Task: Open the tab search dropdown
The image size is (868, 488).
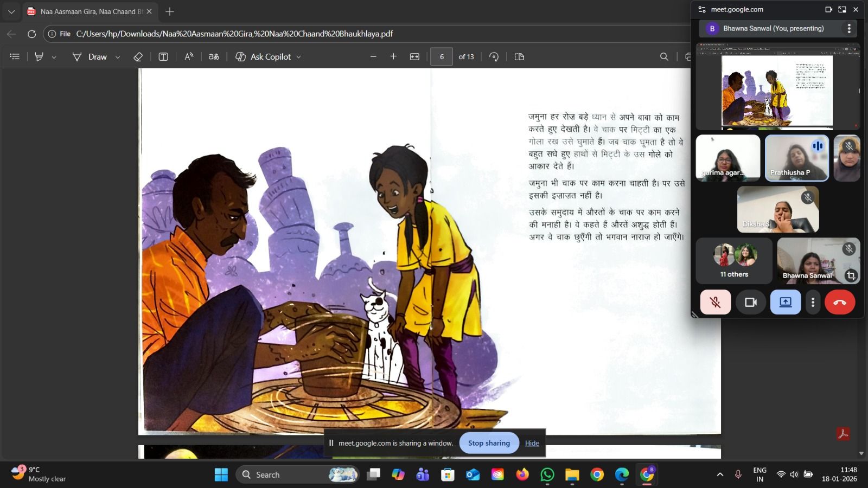Action: point(11,11)
